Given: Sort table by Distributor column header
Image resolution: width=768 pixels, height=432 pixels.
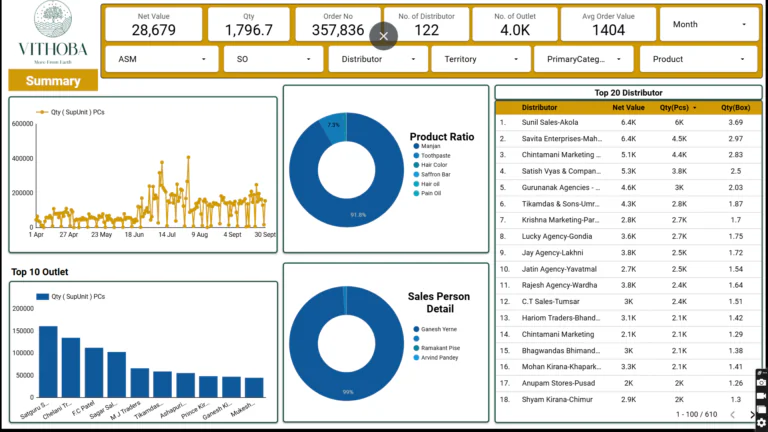Looking at the screenshot, I should [x=539, y=107].
